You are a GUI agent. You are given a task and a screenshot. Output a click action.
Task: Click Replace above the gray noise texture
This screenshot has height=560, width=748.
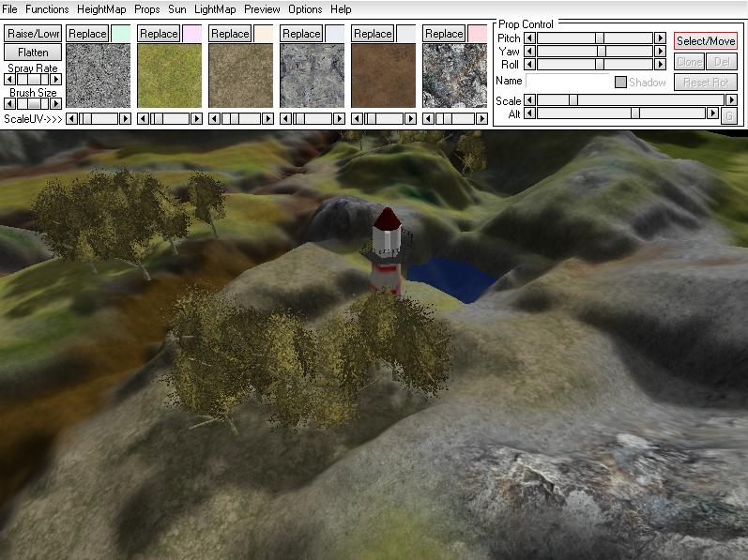87,34
